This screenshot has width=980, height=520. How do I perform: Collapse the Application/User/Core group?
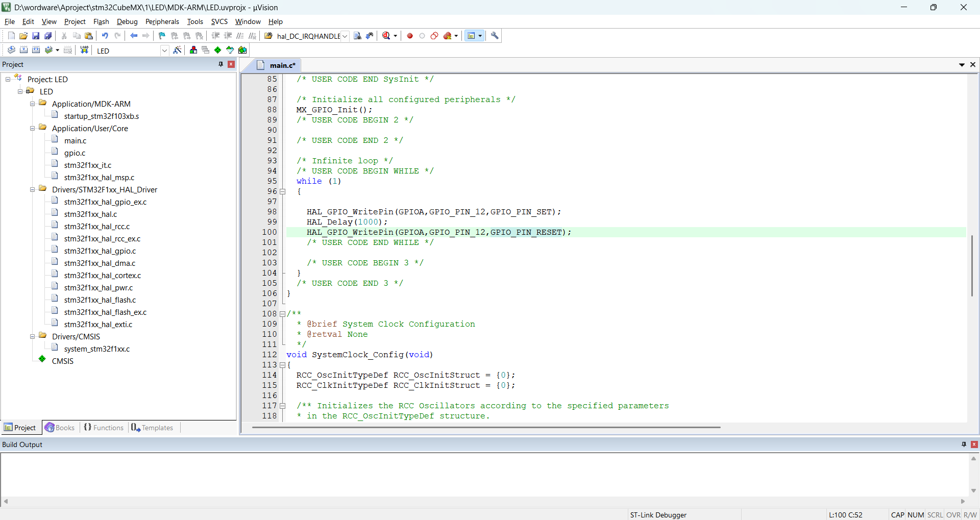pyautogui.click(x=32, y=128)
